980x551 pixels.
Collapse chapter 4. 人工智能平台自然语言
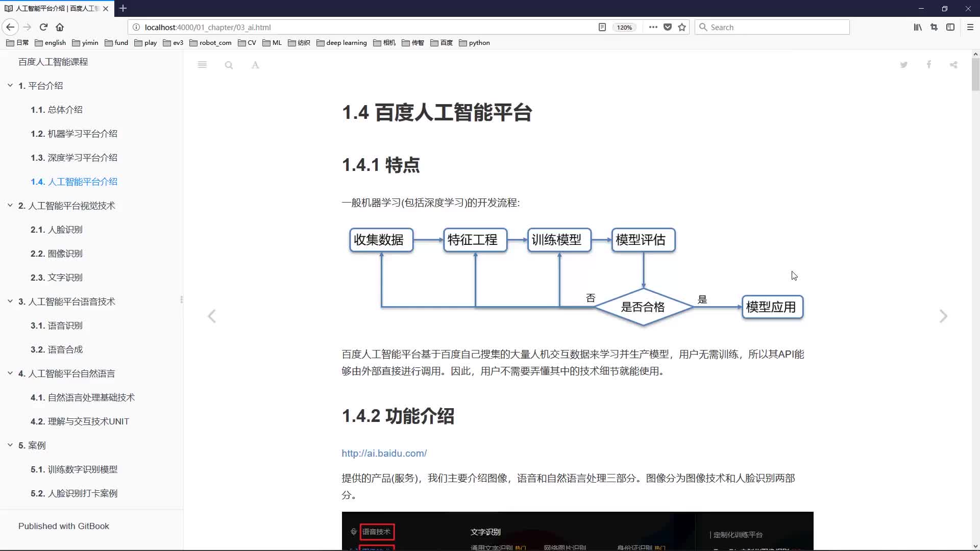[10, 373]
